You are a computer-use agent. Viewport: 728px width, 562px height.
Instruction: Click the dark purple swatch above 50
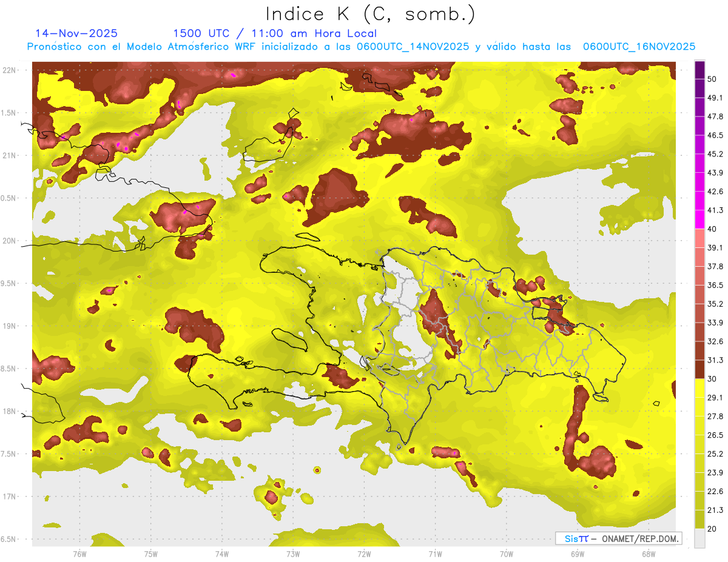pyautogui.click(x=699, y=70)
